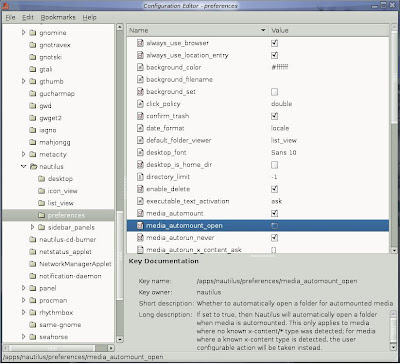
Task: Uncheck the always_use_browser checkbox
Action: [x=274, y=43]
